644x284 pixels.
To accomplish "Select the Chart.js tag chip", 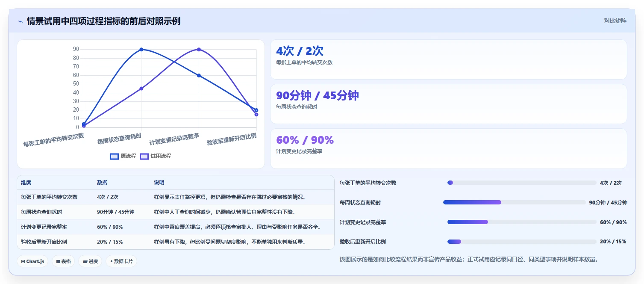I will point(32,261).
